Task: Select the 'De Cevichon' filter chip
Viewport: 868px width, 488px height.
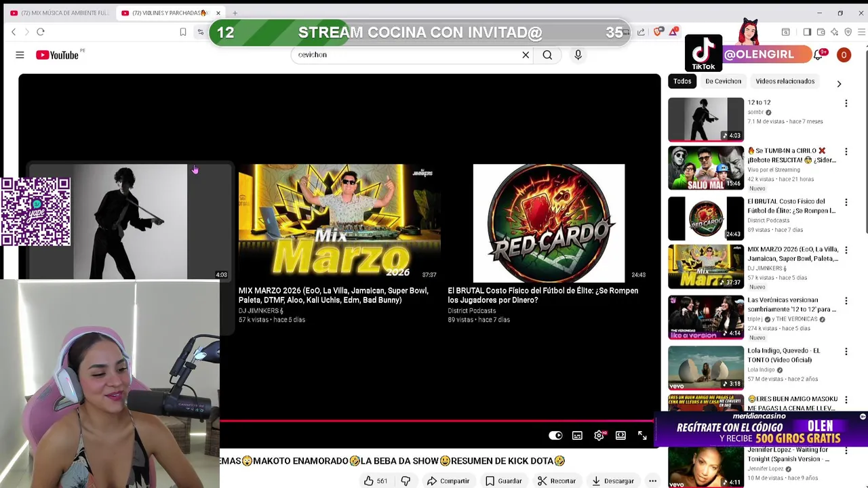Action: click(723, 81)
